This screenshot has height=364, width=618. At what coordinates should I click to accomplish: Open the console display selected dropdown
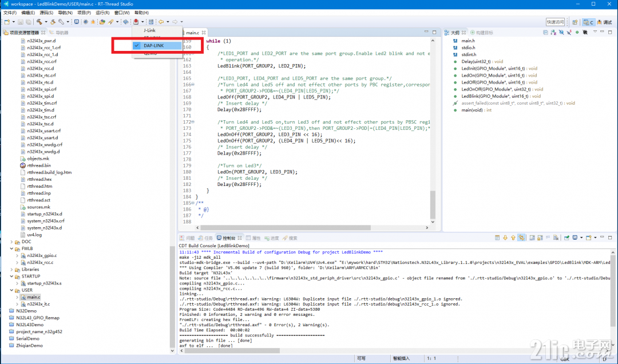(581, 238)
